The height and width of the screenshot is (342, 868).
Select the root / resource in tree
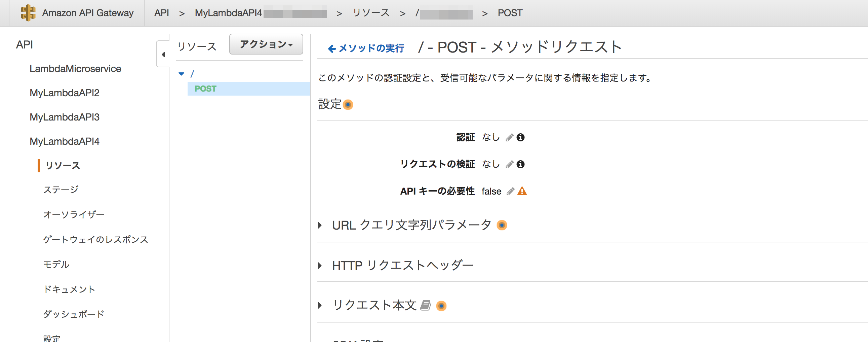192,73
